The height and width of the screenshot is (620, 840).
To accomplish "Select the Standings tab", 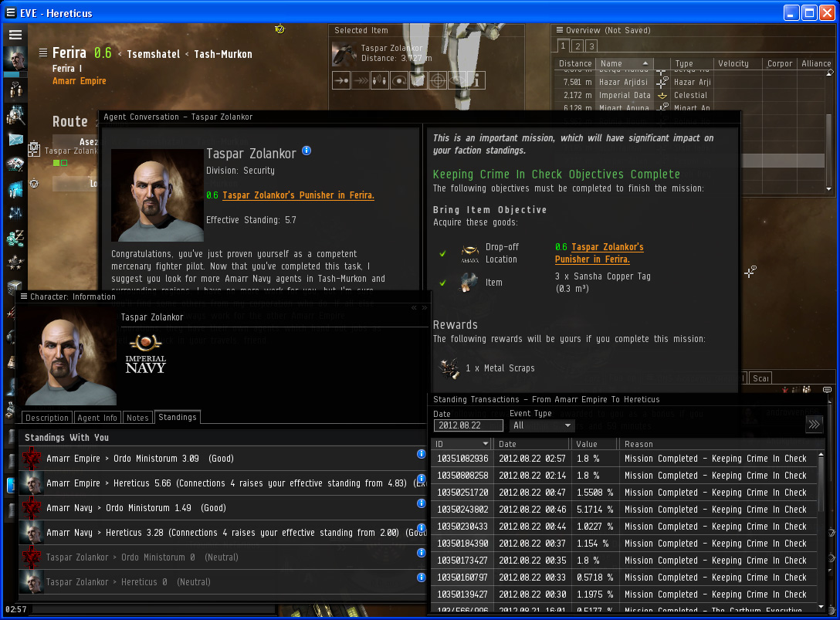I will [x=178, y=417].
